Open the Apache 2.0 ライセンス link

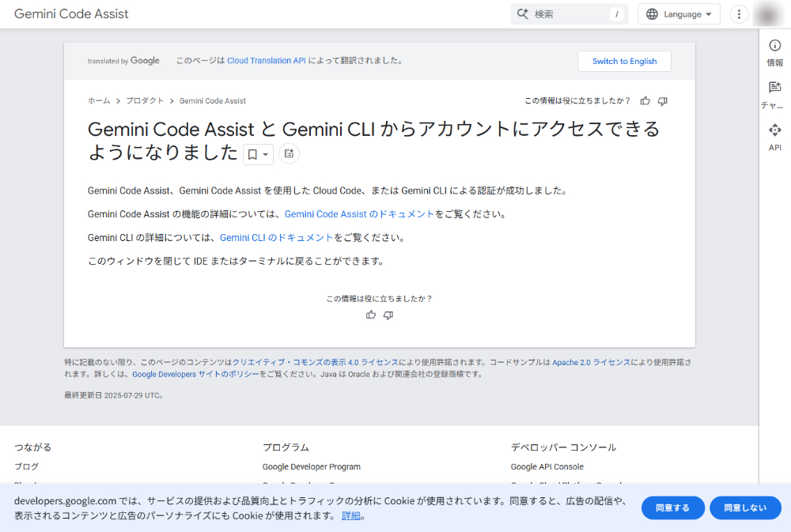(591, 362)
